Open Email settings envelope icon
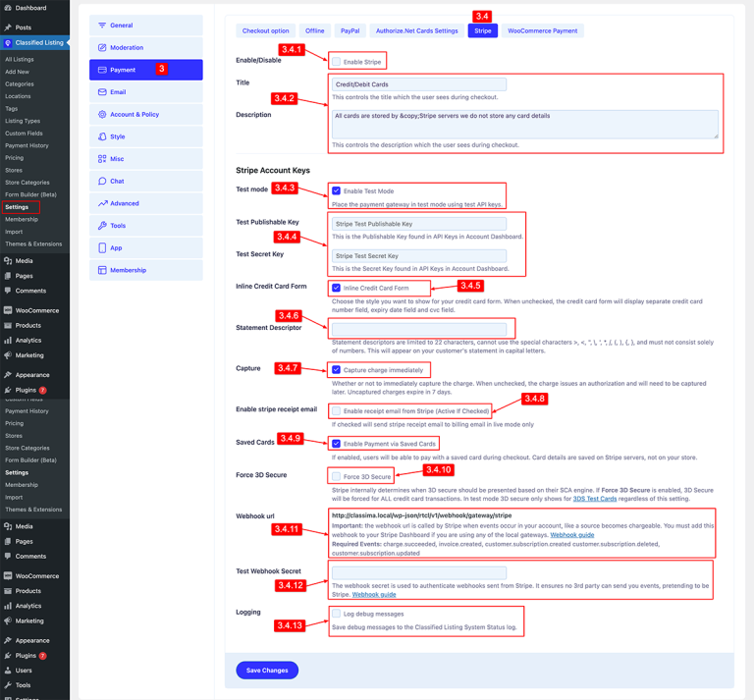Viewport: 754px width, 700px height. coord(102,92)
